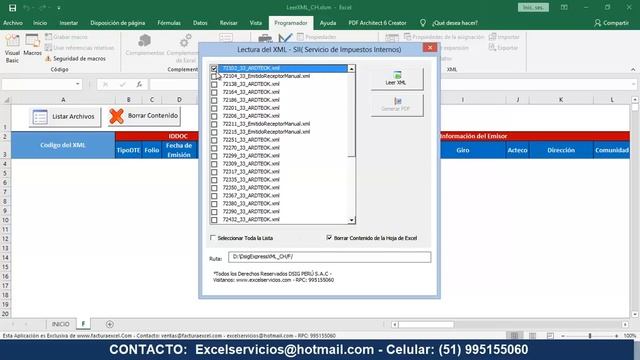Viewport: 640px width, 360px height.
Task: Open the Name Box dropdown
Action: click(x=78, y=84)
